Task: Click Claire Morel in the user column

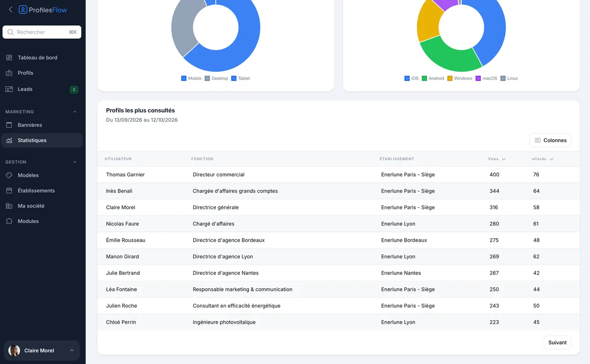Action: pos(120,207)
